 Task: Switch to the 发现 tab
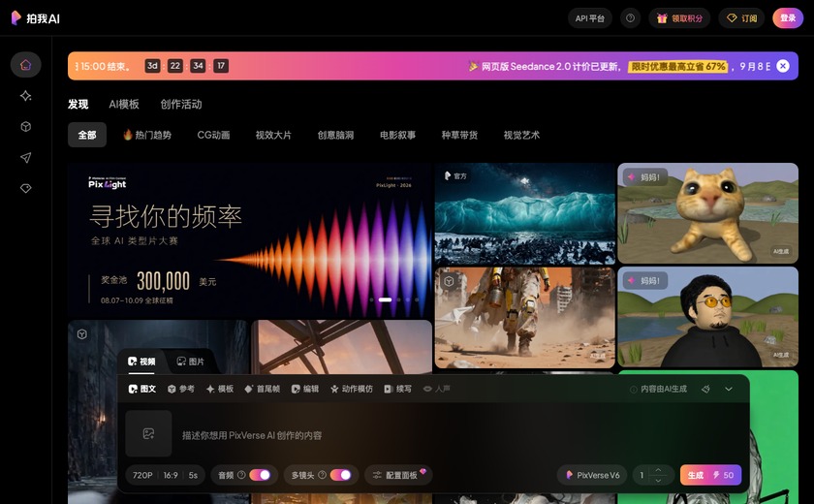point(78,105)
